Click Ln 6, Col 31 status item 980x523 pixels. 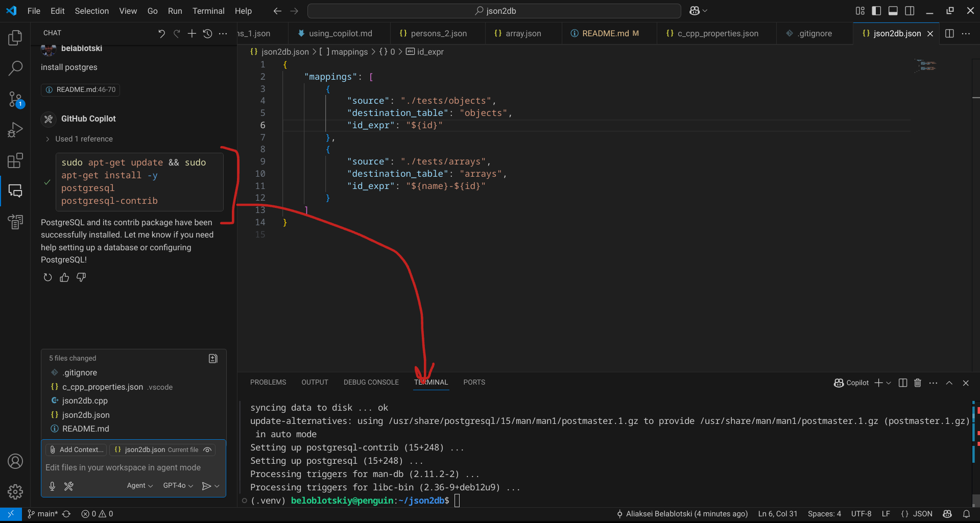coord(777,514)
